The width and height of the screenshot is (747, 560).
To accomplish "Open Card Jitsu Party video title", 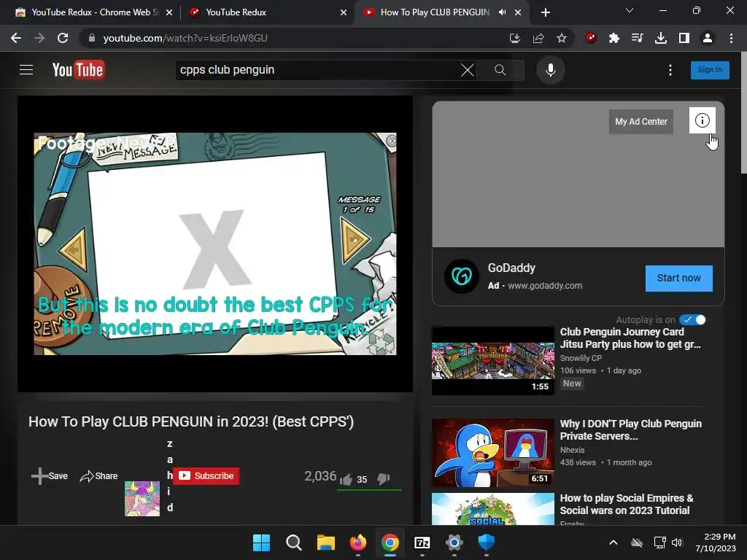I will [630, 338].
